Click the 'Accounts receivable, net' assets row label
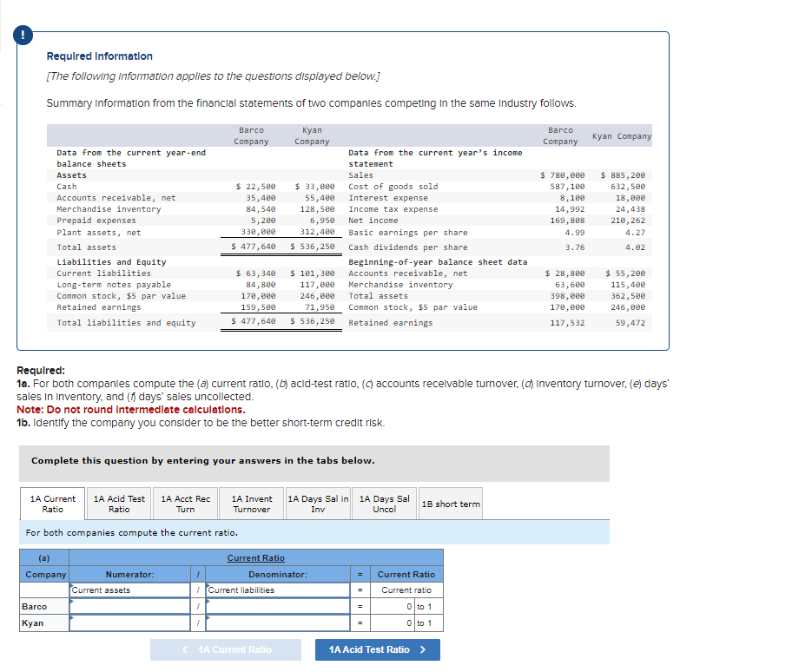 [x=116, y=198]
